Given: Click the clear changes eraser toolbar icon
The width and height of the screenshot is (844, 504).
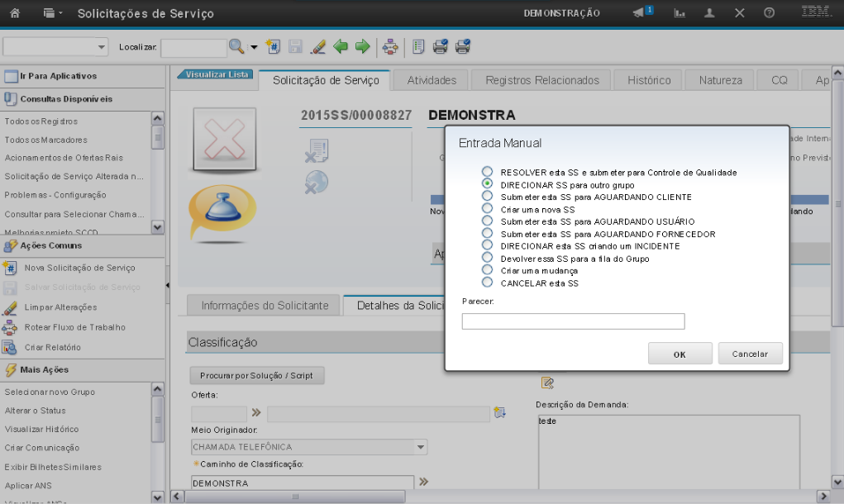Looking at the screenshot, I should pos(318,47).
